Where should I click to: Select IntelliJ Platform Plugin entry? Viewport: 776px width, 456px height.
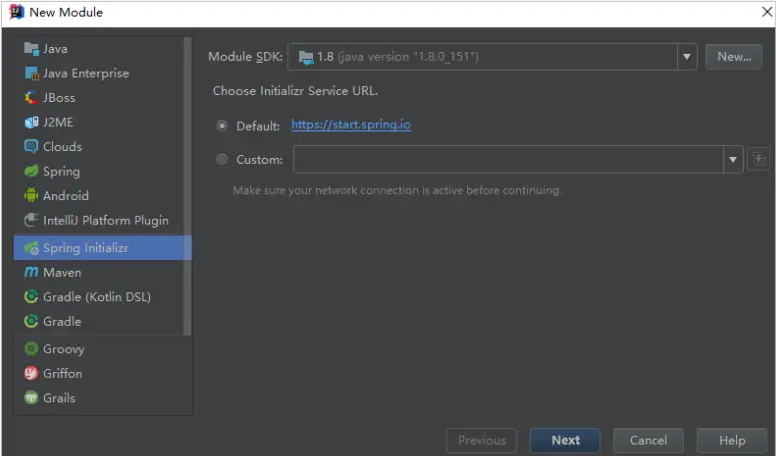click(98, 220)
